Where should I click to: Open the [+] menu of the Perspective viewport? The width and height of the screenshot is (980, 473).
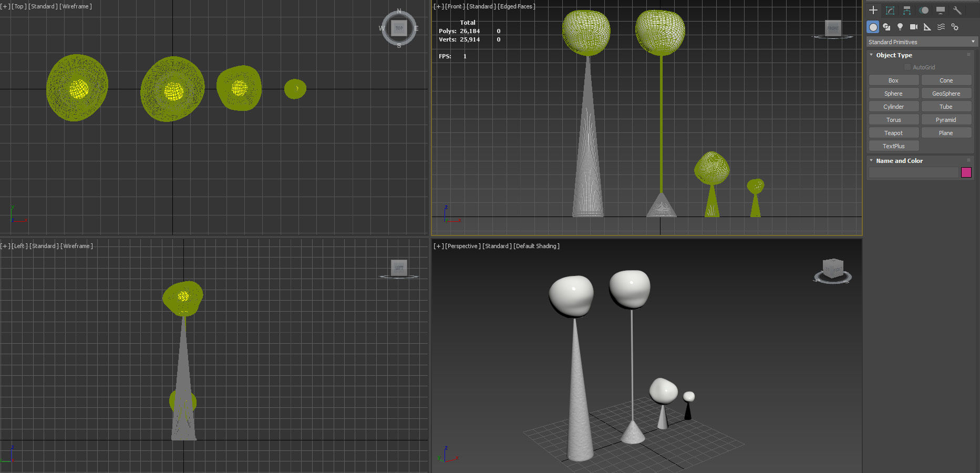(x=438, y=246)
